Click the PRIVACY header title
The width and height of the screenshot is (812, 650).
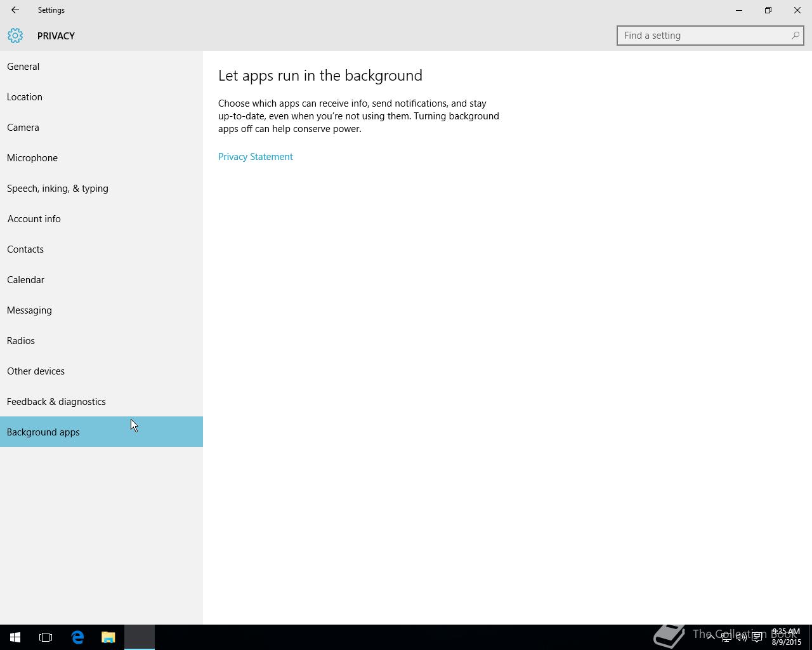point(56,36)
